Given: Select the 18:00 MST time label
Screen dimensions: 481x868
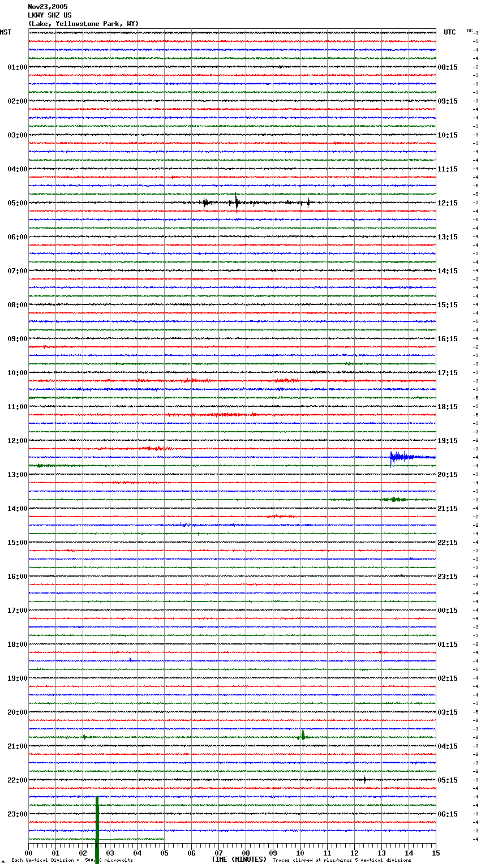Looking at the screenshot, I should click(17, 644).
